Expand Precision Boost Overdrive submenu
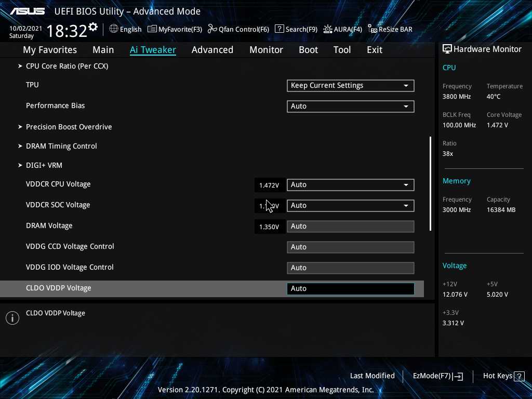The height and width of the screenshot is (399, 532). (x=69, y=127)
